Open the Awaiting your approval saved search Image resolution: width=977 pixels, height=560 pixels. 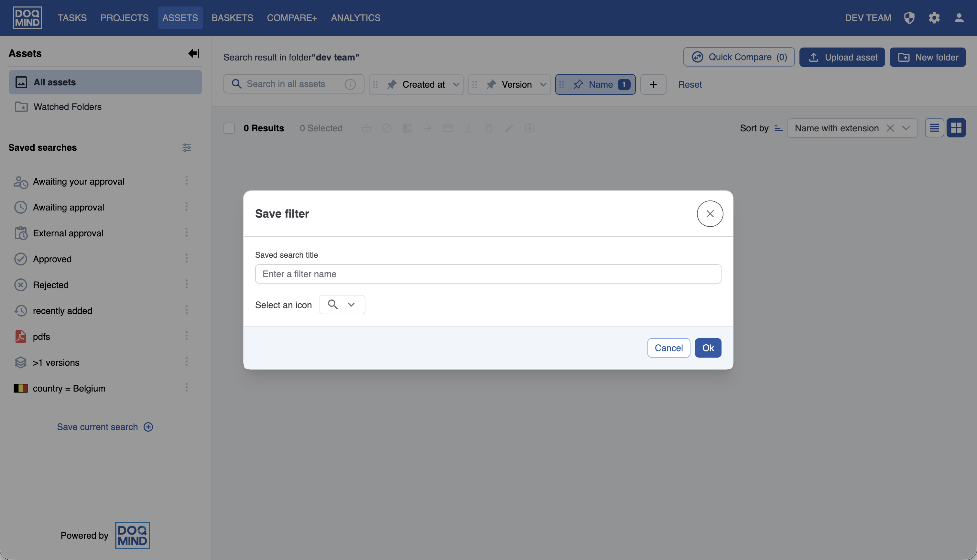[x=79, y=181]
